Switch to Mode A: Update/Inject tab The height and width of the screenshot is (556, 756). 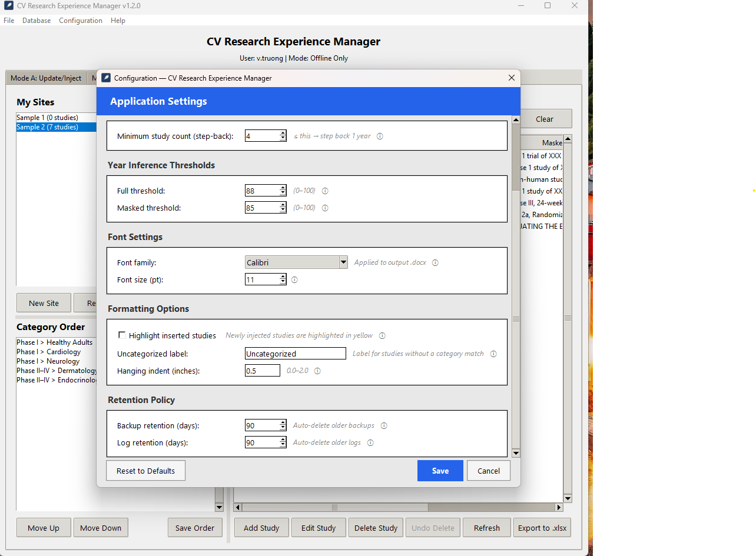[x=46, y=78]
